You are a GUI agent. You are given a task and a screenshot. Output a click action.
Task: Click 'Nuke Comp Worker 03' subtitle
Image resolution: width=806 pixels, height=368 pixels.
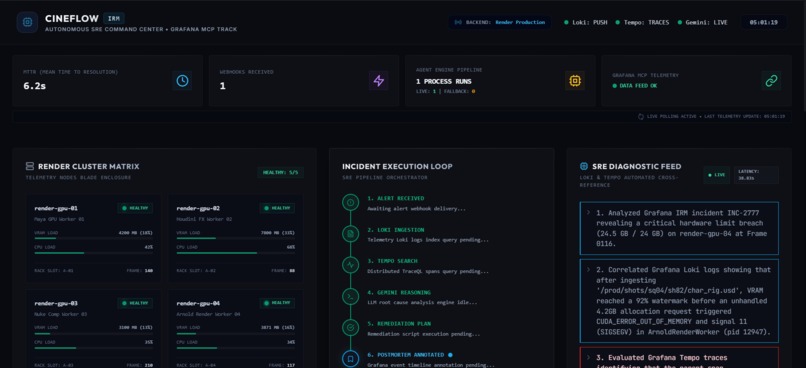point(61,314)
